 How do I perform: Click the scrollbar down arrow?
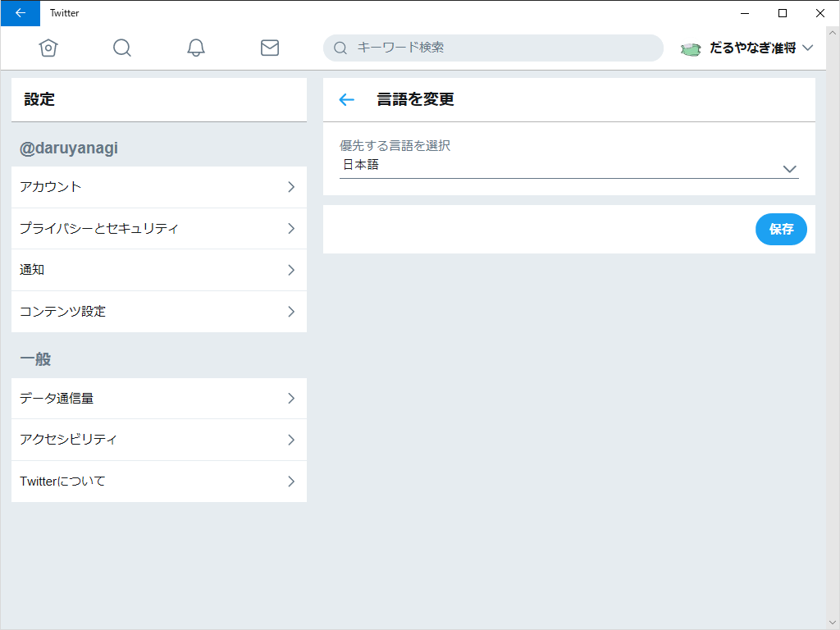(833, 623)
